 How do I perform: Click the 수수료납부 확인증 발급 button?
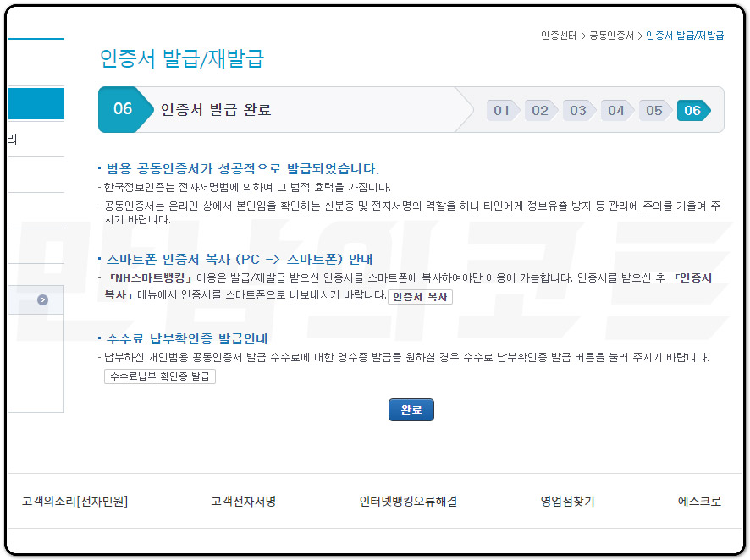click(160, 376)
